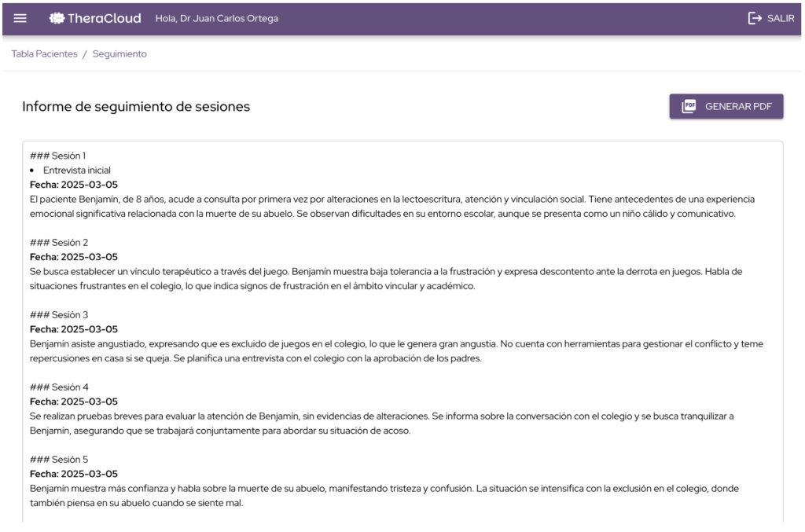The width and height of the screenshot is (805, 532).
Task: Place cursor on the '### Sesión 2' heading
Action: (59, 242)
